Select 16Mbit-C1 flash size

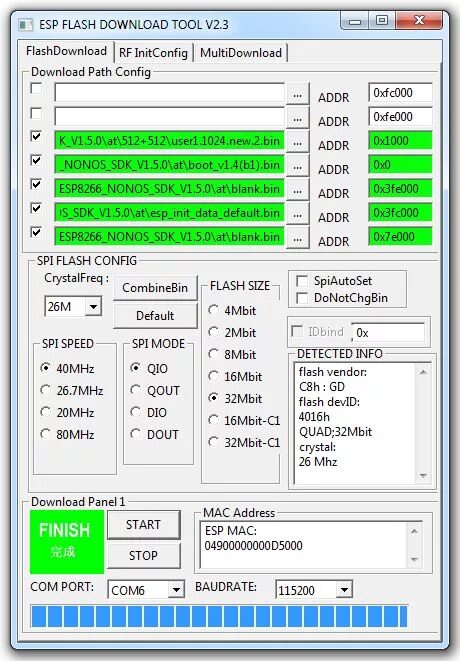point(244,420)
